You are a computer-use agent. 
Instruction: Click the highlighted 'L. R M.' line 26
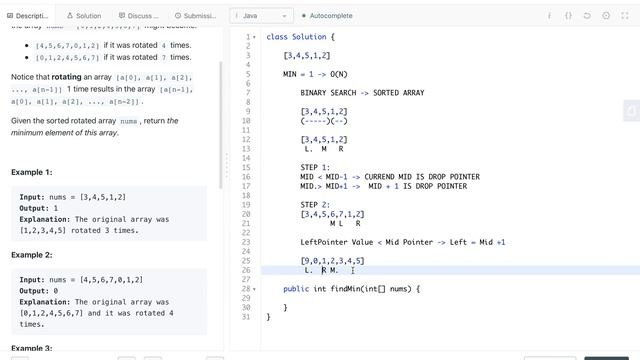[451, 270]
